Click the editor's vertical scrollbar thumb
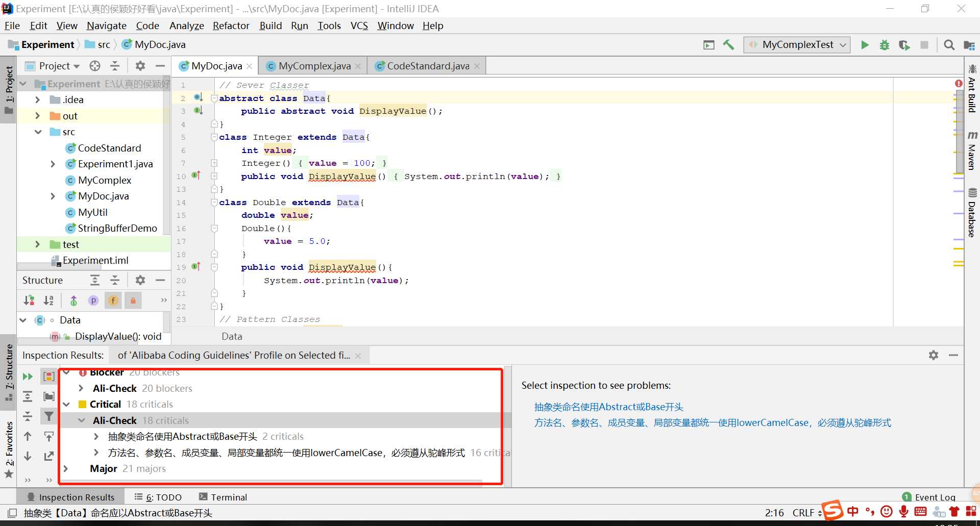 (959, 133)
